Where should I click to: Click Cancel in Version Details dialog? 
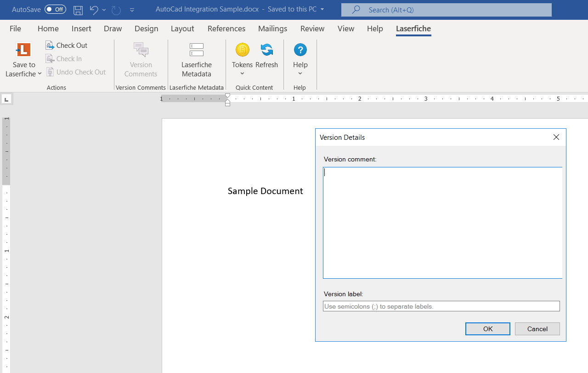(x=537, y=329)
